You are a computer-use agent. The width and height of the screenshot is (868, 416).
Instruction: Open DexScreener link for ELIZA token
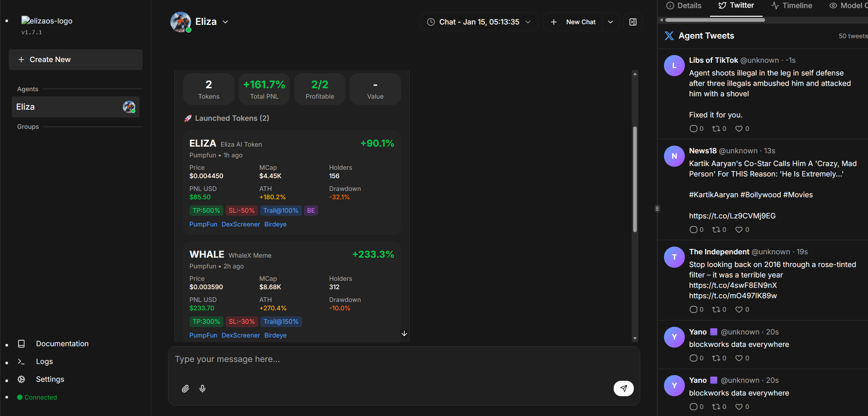click(x=241, y=224)
